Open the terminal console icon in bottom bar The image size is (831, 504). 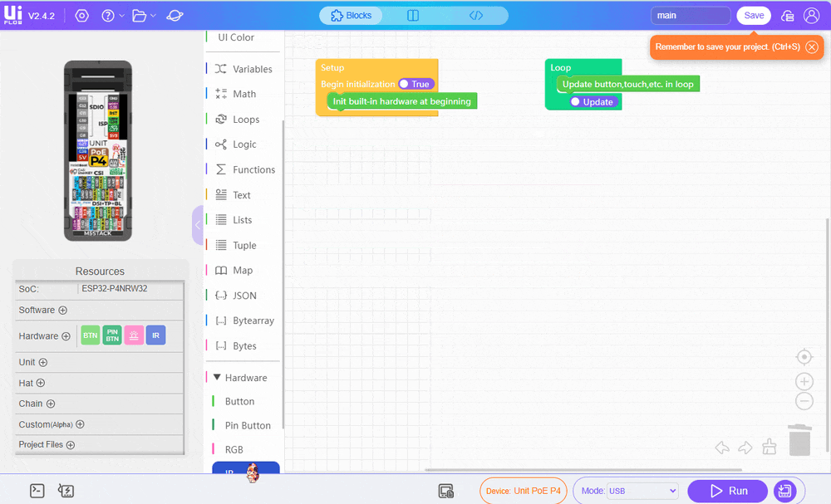[37, 491]
